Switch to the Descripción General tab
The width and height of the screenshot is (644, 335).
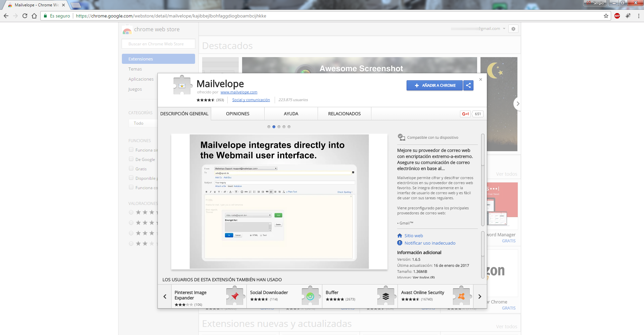184,114
